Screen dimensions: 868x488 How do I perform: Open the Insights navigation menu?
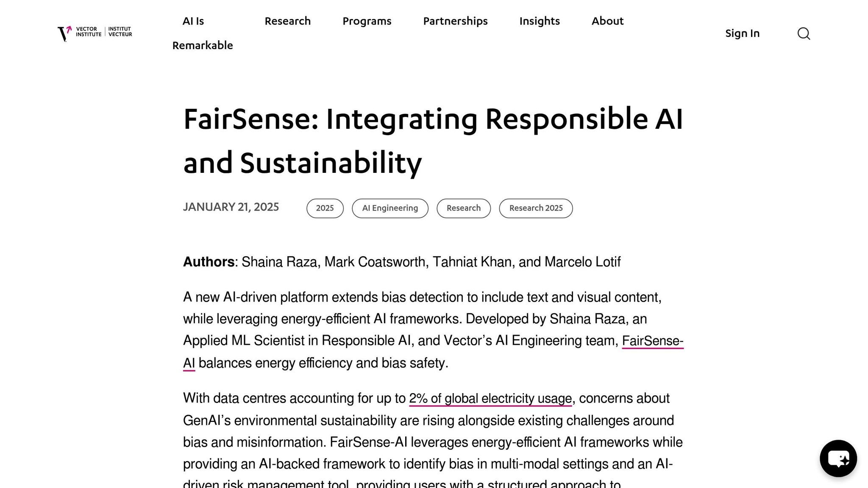click(x=540, y=21)
